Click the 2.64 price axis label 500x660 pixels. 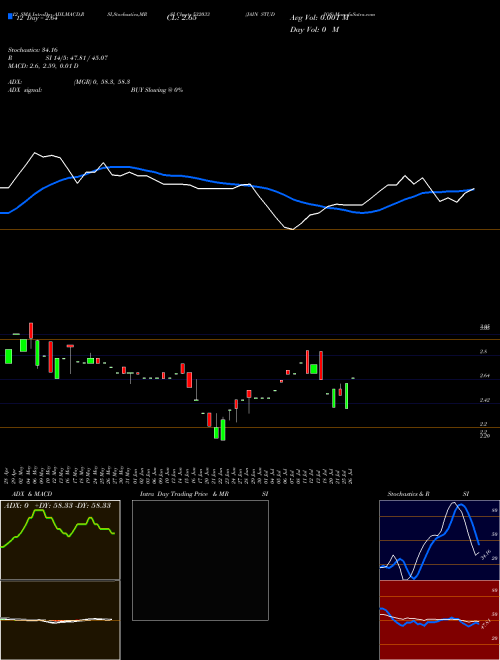click(x=485, y=375)
